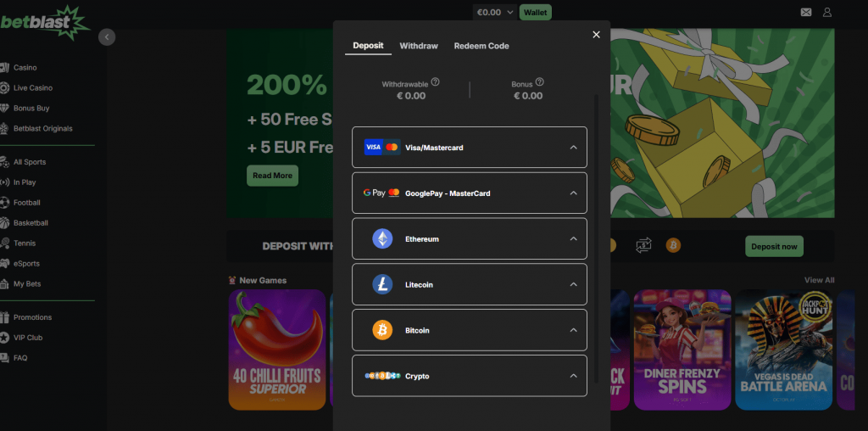
Task: Open the user profile icon
Action: coord(827,12)
